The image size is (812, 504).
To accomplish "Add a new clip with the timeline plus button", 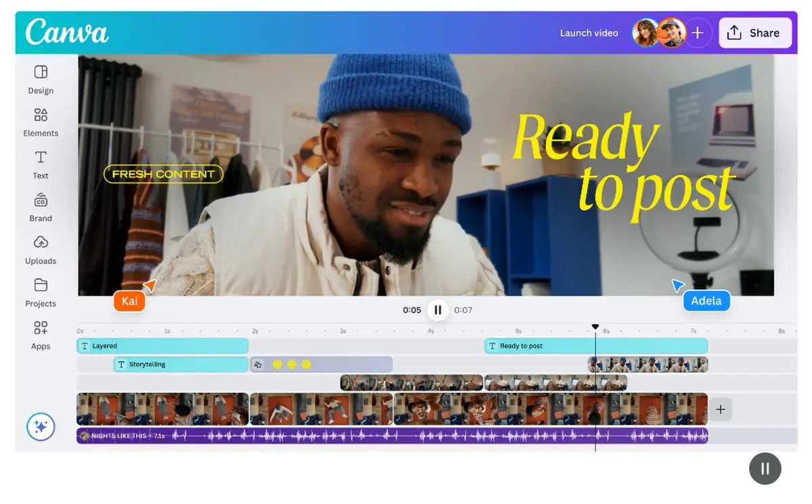I will tap(720, 409).
